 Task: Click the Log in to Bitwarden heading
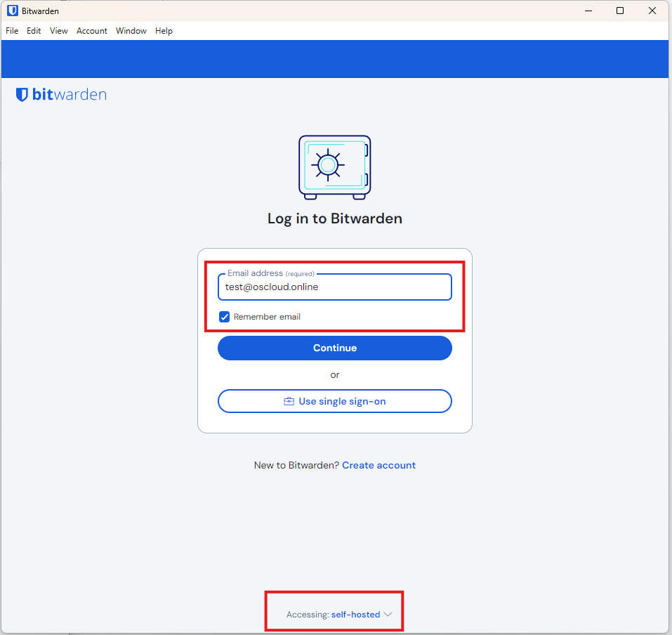point(335,218)
